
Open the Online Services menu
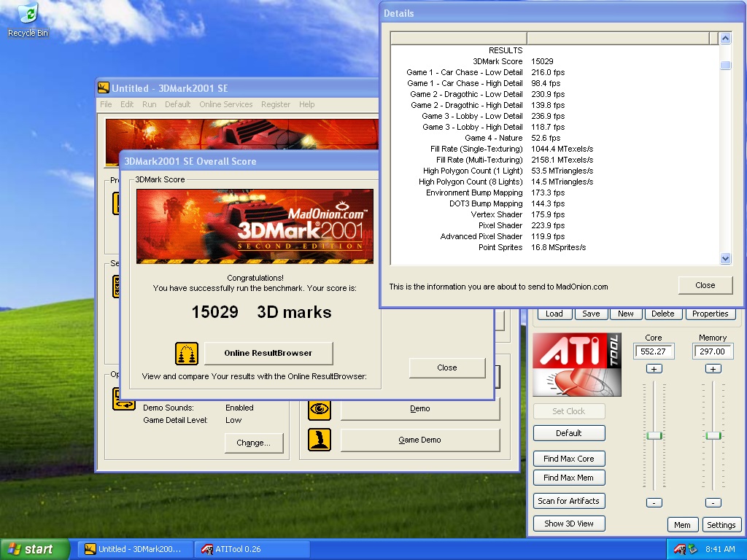point(226,104)
